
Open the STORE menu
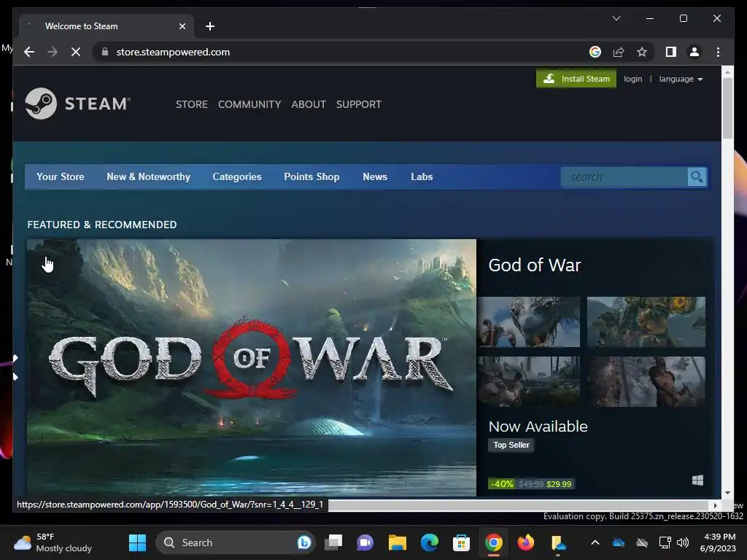coord(192,104)
